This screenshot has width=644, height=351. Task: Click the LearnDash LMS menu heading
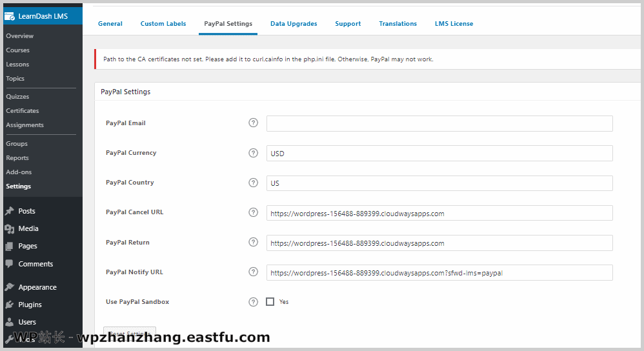43,16
